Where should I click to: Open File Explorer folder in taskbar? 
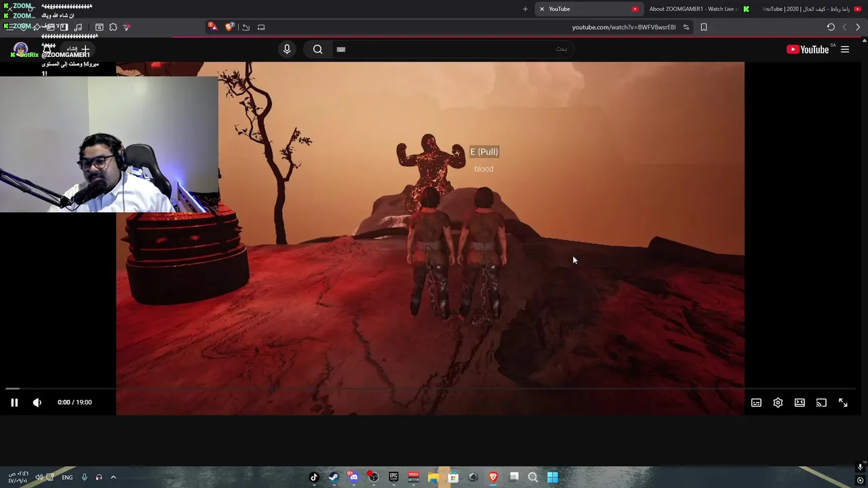coord(433,477)
